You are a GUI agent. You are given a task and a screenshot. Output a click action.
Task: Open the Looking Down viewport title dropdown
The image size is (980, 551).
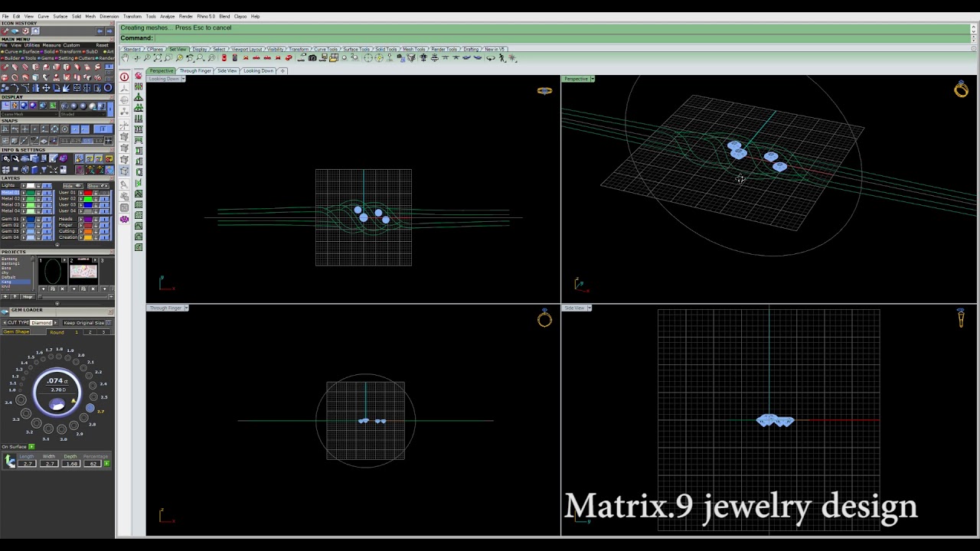(x=184, y=79)
